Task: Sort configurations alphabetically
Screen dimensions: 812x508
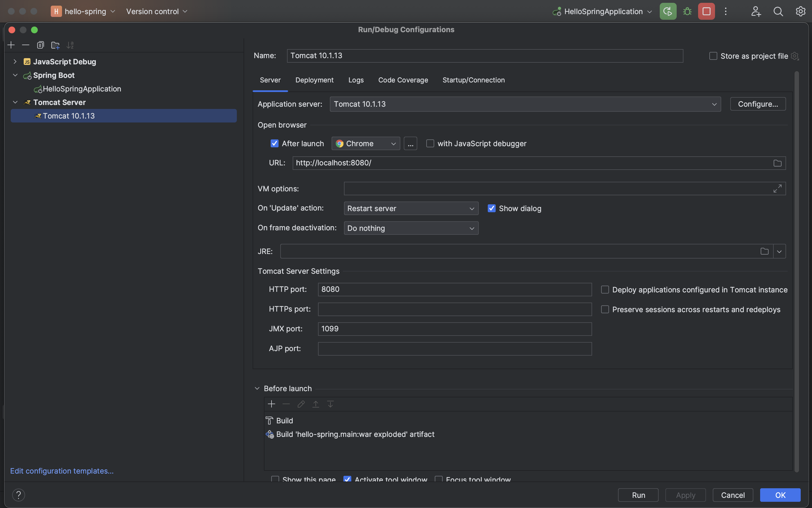Action: (70, 45)
